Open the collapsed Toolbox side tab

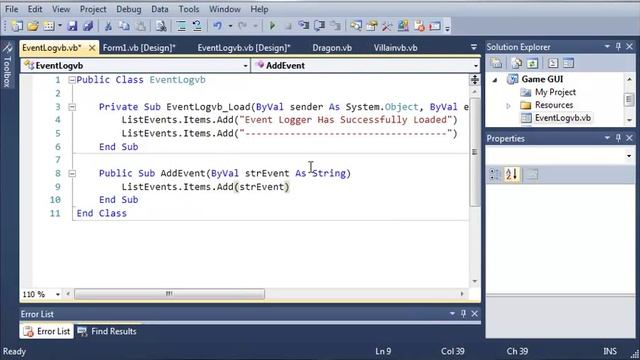(x=7, y=64)
